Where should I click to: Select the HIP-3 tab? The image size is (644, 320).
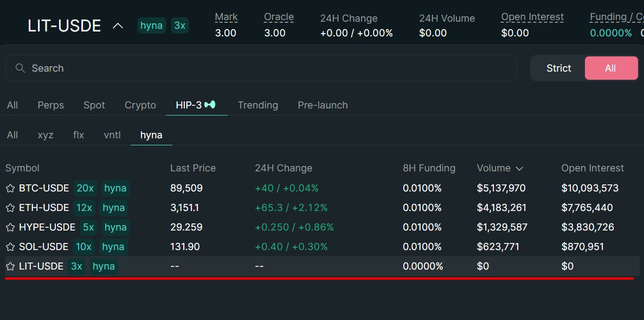tap(196, 105)
